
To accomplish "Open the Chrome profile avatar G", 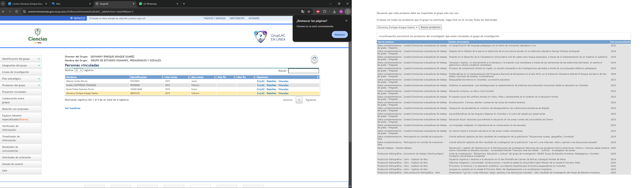I will (341, 12).
